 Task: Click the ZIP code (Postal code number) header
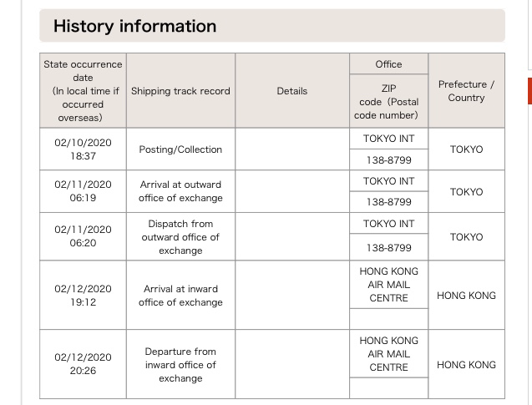click(389, 101)
